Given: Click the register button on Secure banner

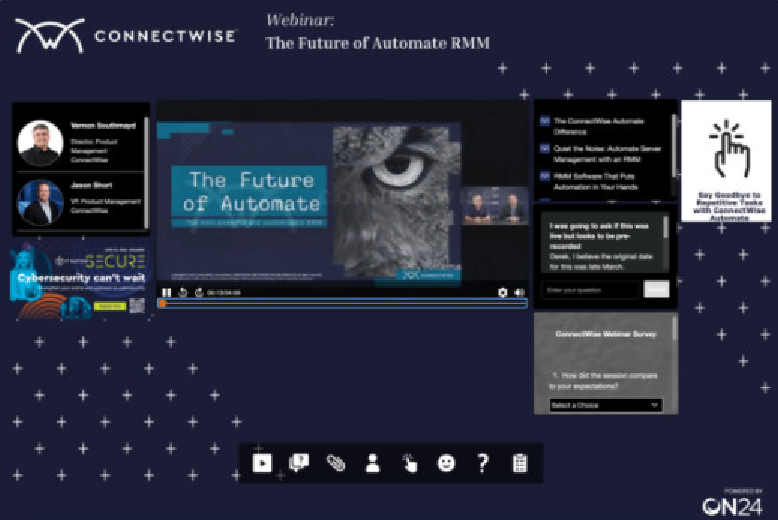Looking at the screenshot, I should 110,306.
